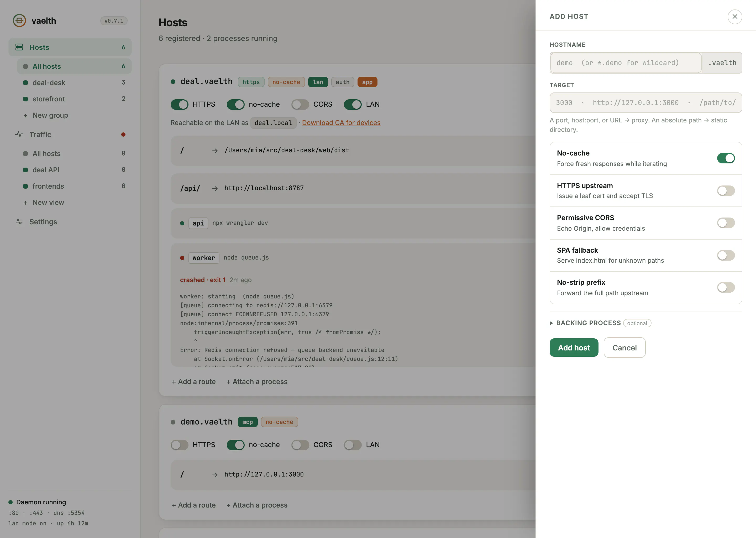Enable CORS for demo.vaelth
Screen dimensions: 756x538
(x=300, y=445)
